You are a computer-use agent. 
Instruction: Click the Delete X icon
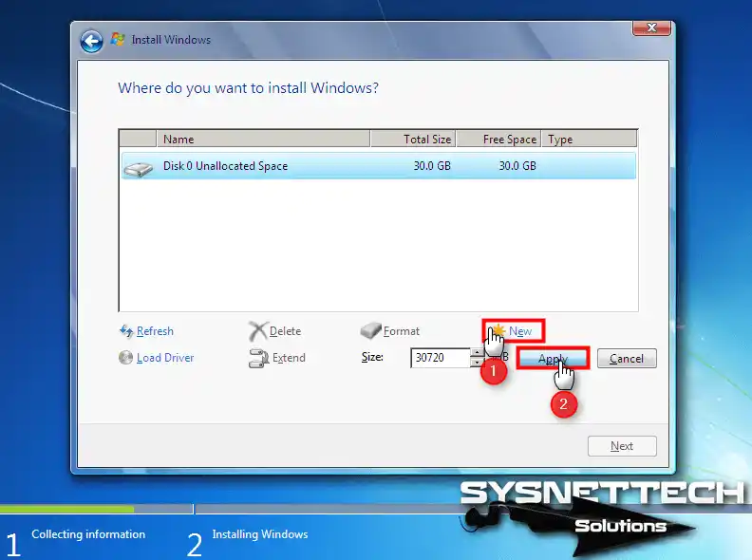click(257, 331)
